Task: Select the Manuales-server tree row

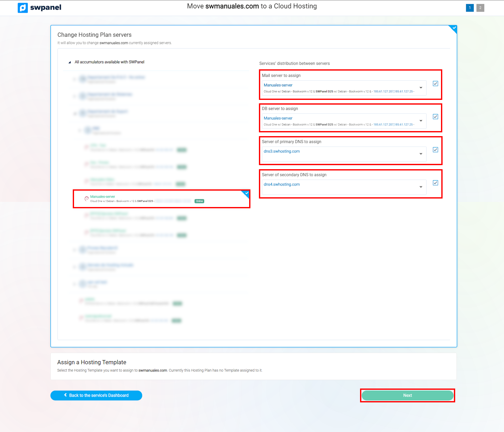Action: coord(162,199)
